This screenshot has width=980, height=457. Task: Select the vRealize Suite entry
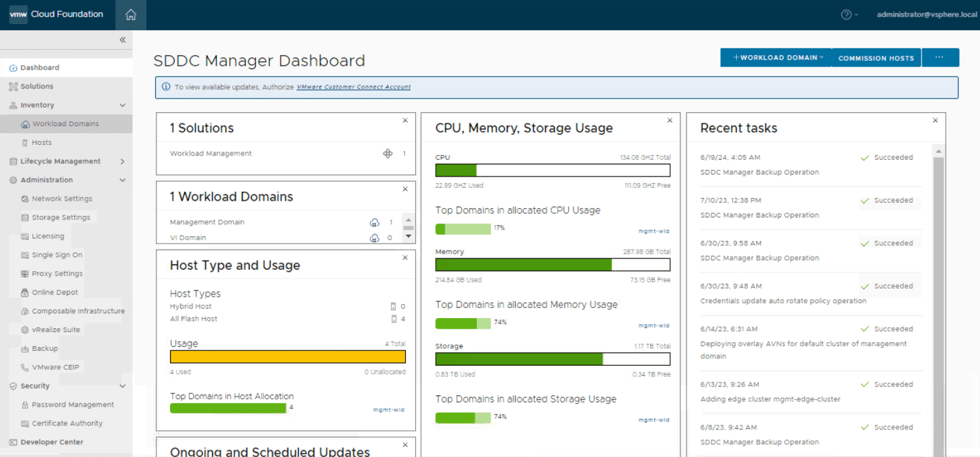point(56,329)
